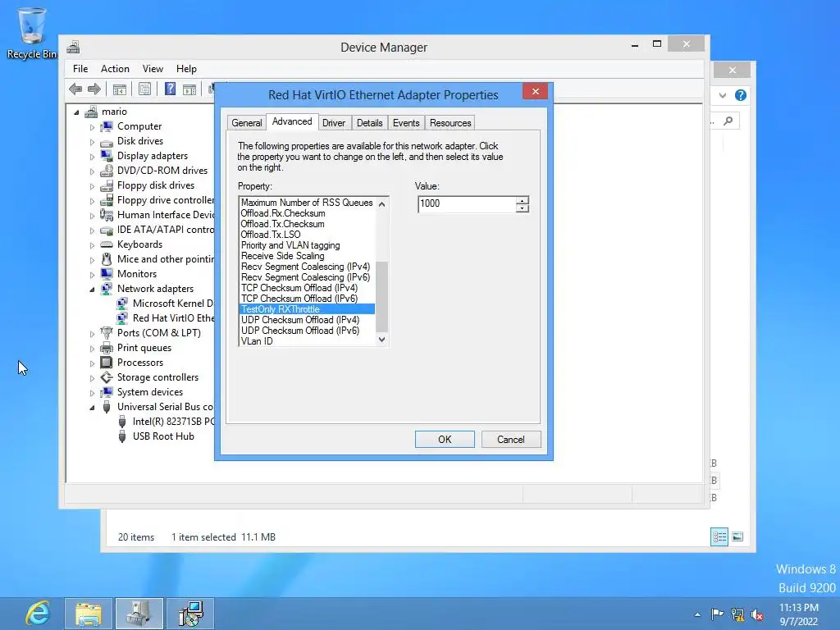Show hidden icons arrow in system tray

(697, 614)
